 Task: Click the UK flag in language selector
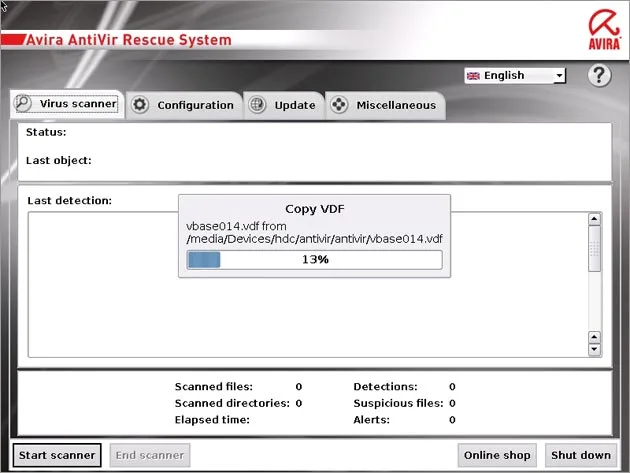(473, 76)
